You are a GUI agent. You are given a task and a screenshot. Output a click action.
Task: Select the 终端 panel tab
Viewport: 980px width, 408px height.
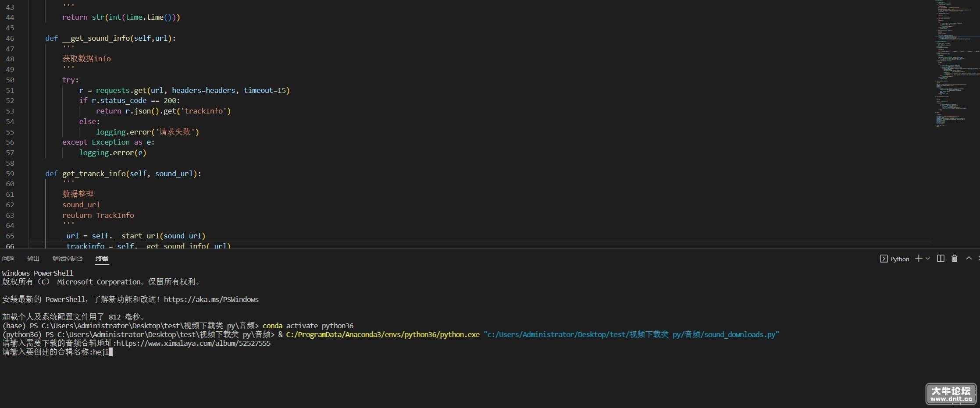point(102,259)
